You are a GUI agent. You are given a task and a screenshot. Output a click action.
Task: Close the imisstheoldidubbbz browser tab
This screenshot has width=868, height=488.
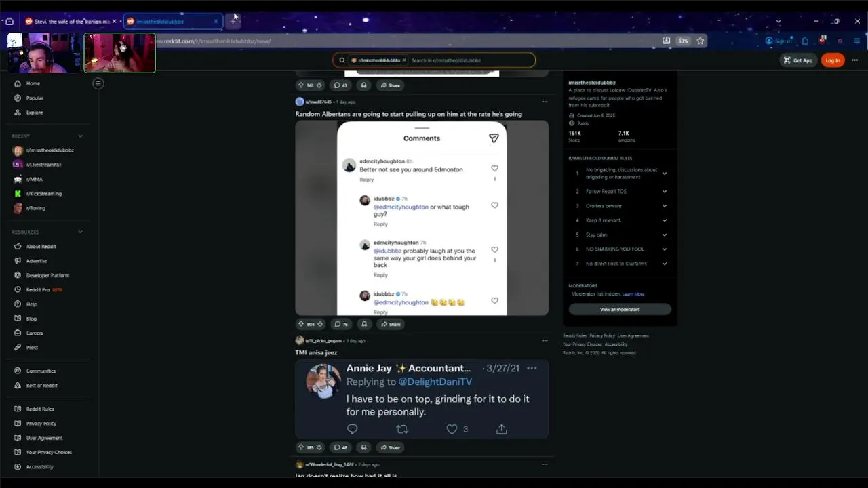pos(216,21)
